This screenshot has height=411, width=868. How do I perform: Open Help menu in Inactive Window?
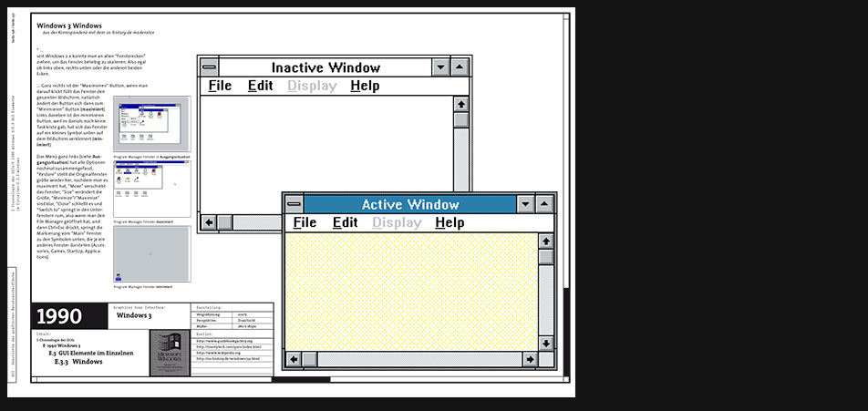365,87
